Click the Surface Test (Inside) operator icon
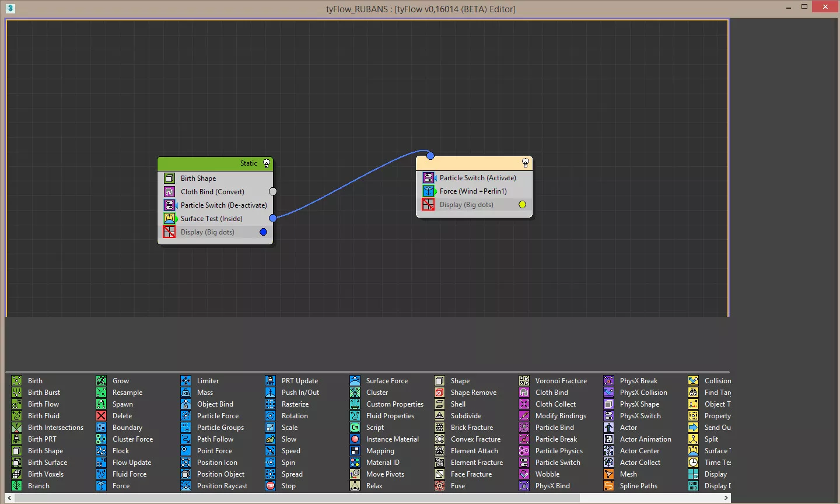 (x=169, y=219)
